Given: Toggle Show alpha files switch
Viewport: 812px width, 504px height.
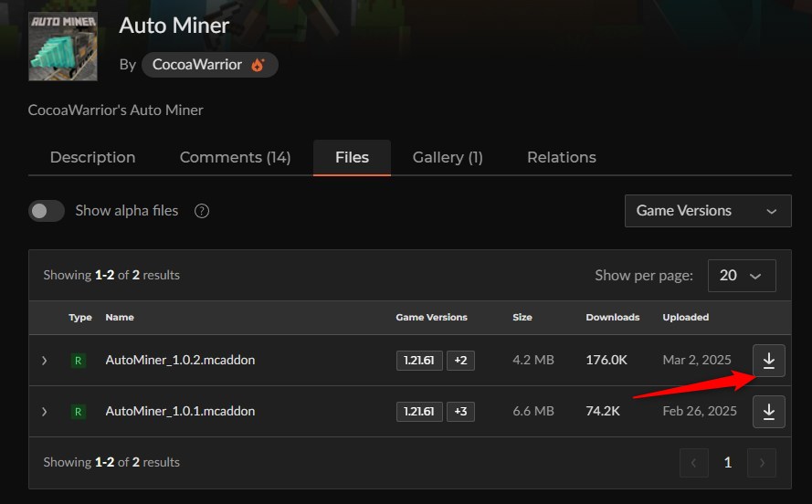Looking at the screenshot, I should coord(47,211).
